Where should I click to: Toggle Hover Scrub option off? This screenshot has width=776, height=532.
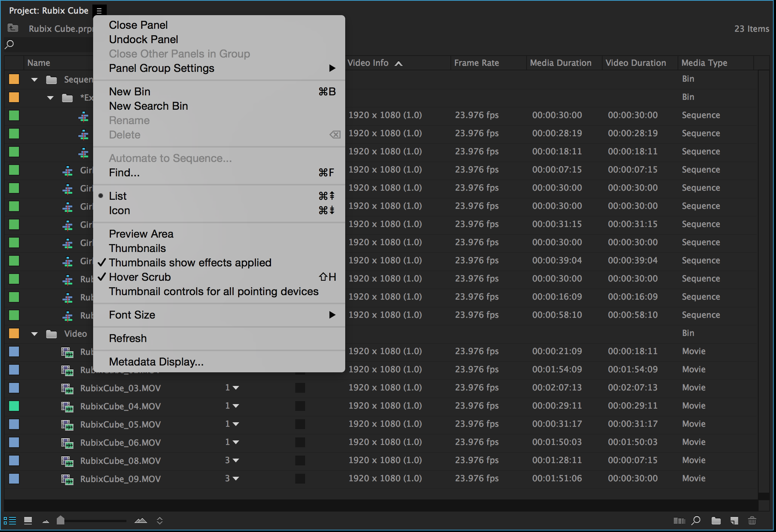pos(140,277)
